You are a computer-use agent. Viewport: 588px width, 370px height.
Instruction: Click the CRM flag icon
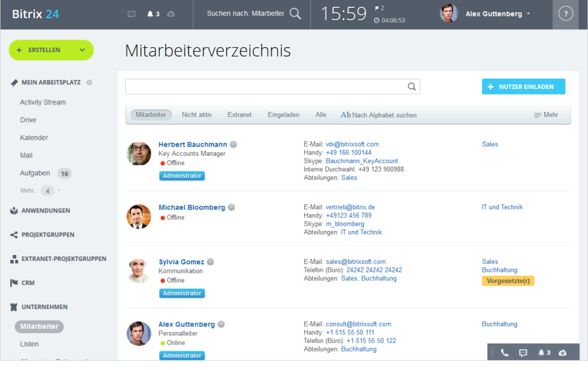tap(14, 283)
